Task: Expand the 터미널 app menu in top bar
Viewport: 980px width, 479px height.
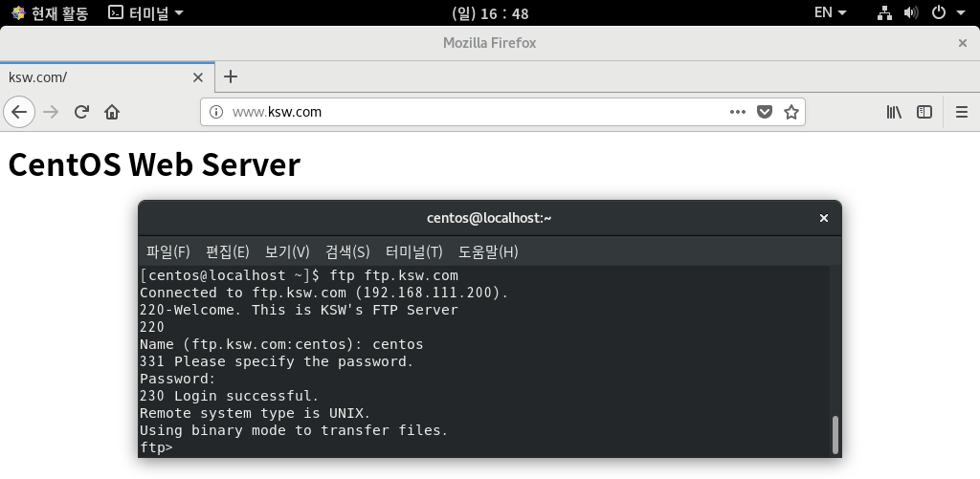Action: (x=145, y=12)
